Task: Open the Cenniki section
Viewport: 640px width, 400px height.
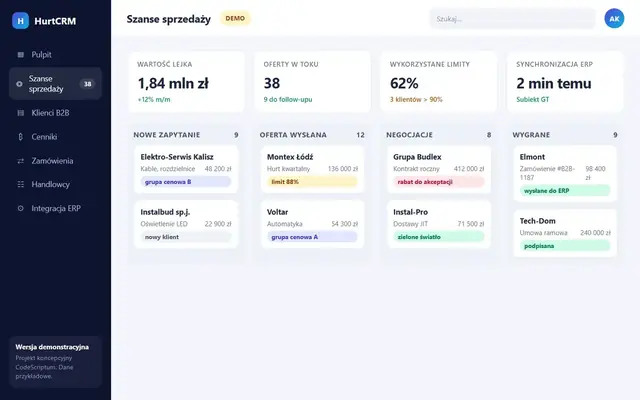Action: 55,137
